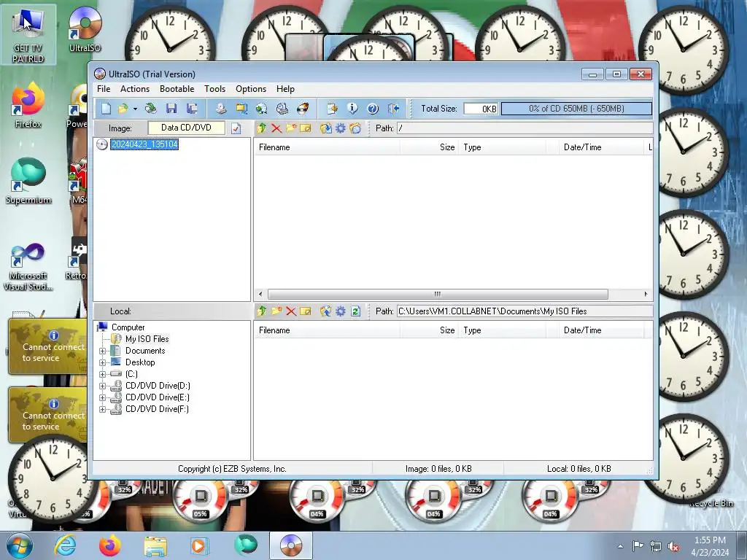
Task: Sort image pane by Filename column header
Action: coord(327,147)
